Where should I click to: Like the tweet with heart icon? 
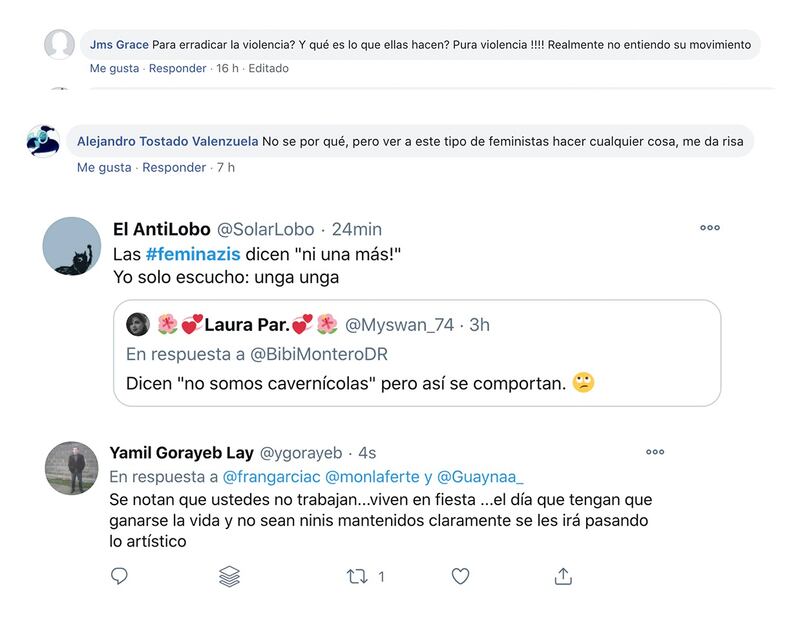pyautogui.click(x=460, y=576)
